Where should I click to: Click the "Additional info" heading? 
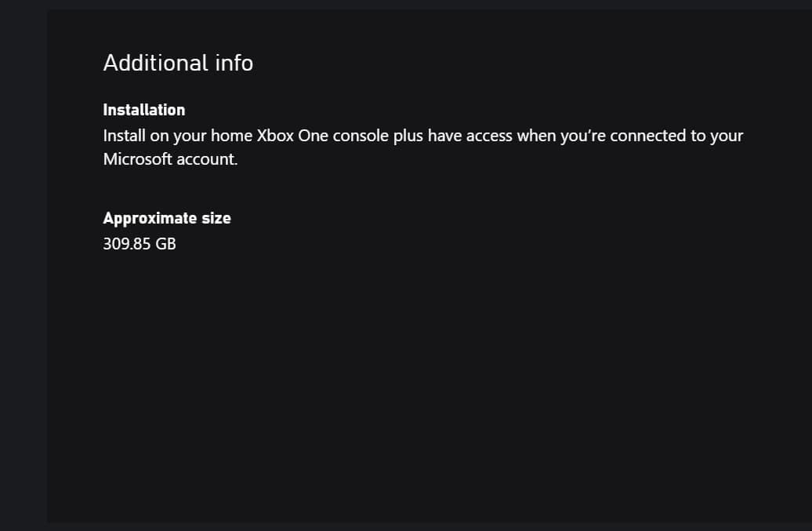point(178,63)
